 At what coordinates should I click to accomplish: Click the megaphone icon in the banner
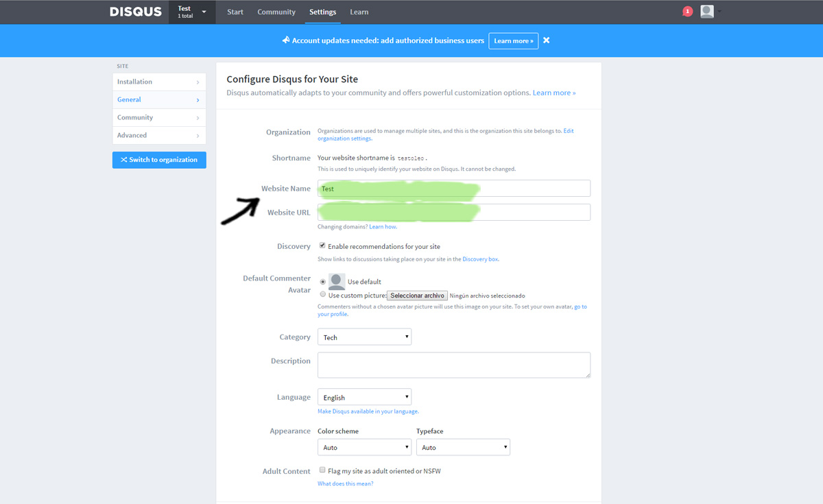click(x=286, y=40)
